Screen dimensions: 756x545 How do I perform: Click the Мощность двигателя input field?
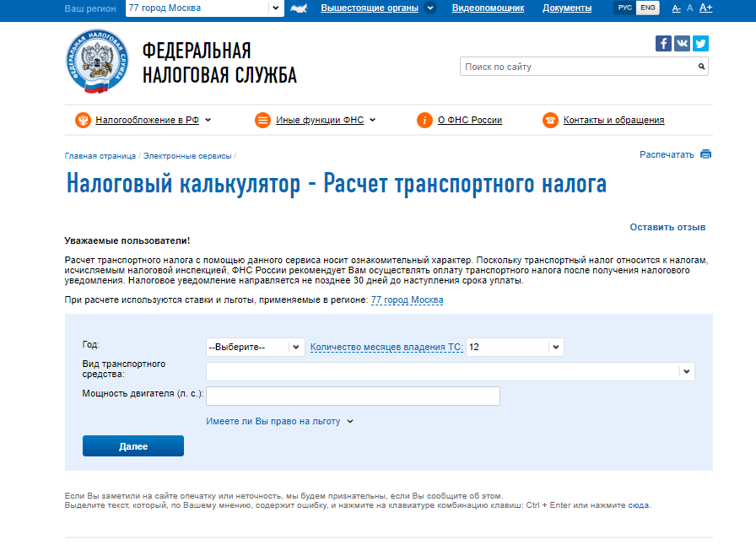(x=353, y=396)
